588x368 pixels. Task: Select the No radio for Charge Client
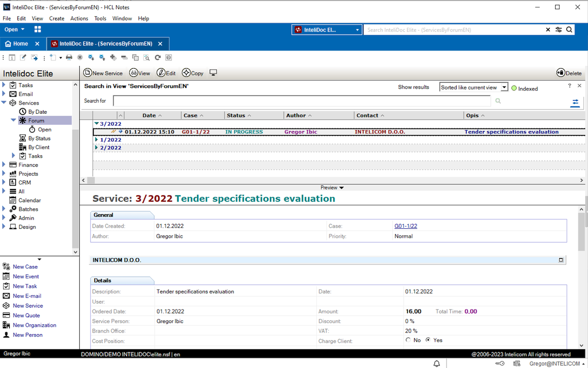408,340
